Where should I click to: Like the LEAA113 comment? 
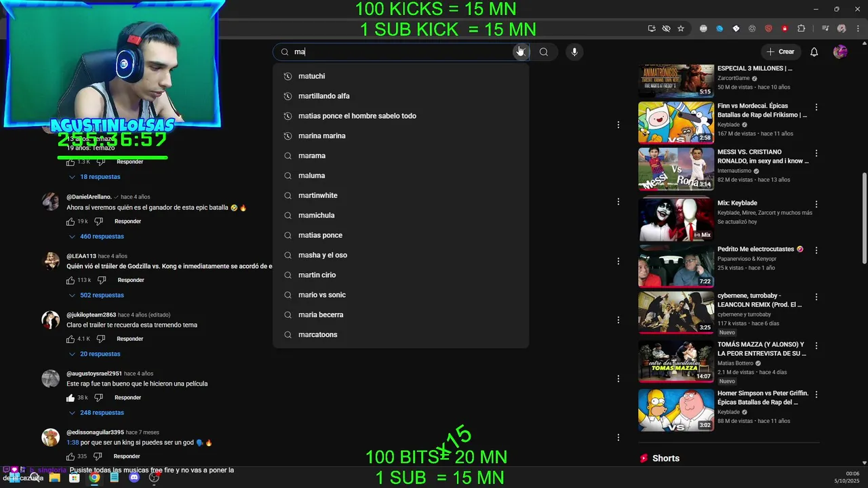[71, 280]
